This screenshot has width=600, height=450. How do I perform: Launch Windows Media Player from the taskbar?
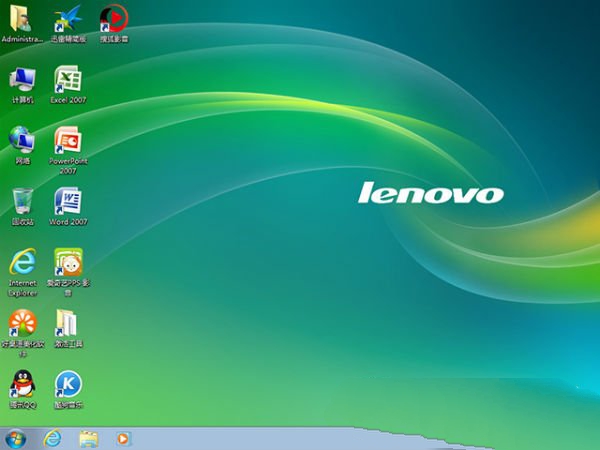coord(123,438)
